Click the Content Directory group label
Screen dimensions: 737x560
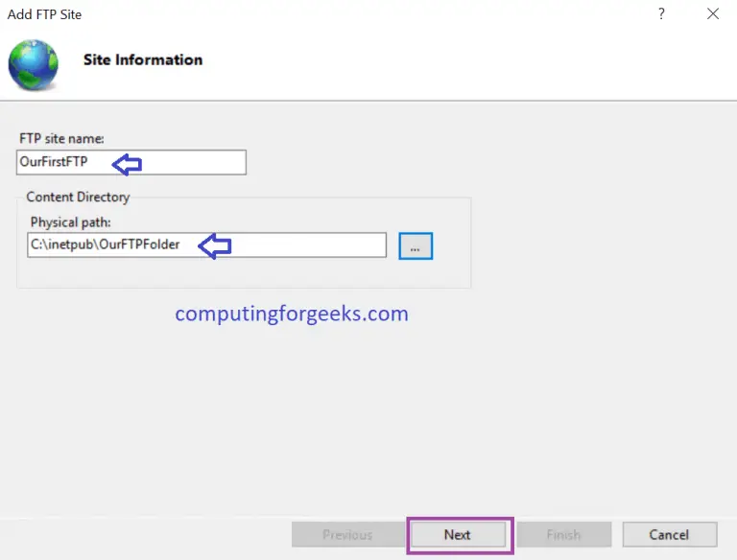tap(78, 198)
